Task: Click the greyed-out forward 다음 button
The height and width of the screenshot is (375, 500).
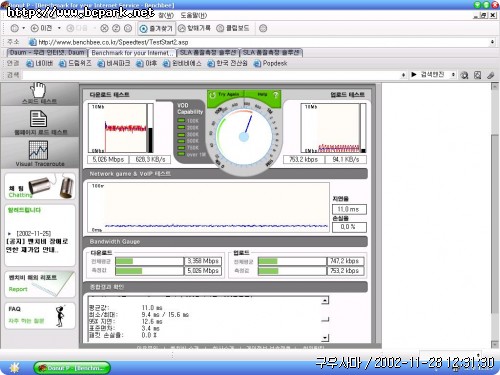Action: point(77,28)
